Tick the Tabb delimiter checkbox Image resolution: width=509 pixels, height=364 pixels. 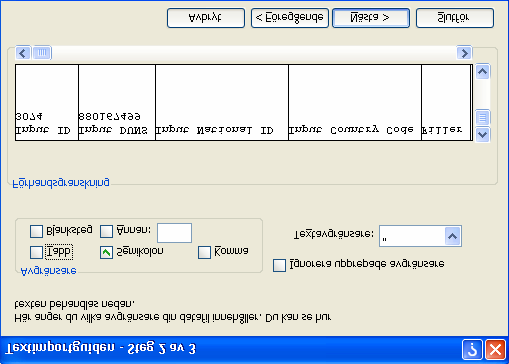pyautogui.click(x=36, y=253)
